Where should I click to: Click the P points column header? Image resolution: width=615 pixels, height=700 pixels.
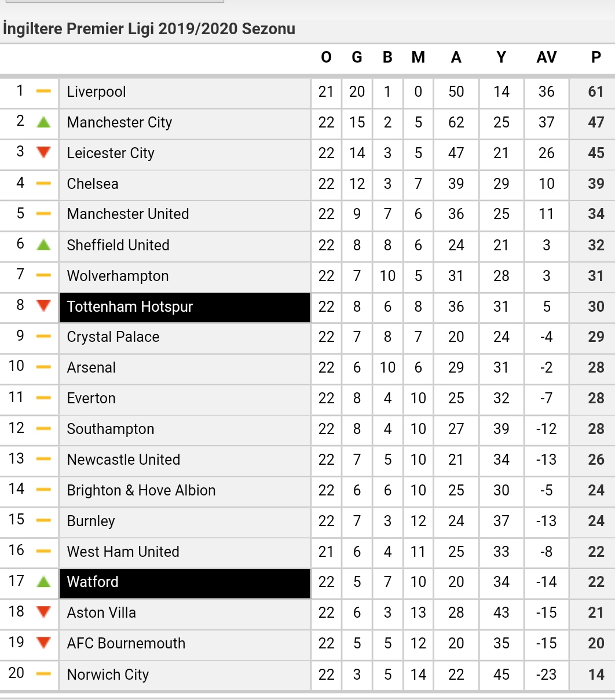pos(596,57)
